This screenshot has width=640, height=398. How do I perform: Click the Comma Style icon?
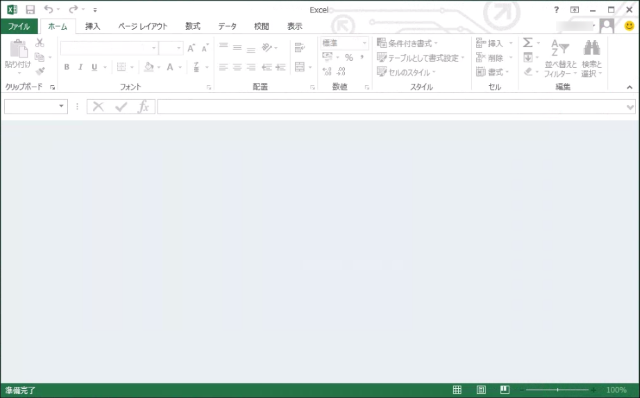(x=362, y=57)
